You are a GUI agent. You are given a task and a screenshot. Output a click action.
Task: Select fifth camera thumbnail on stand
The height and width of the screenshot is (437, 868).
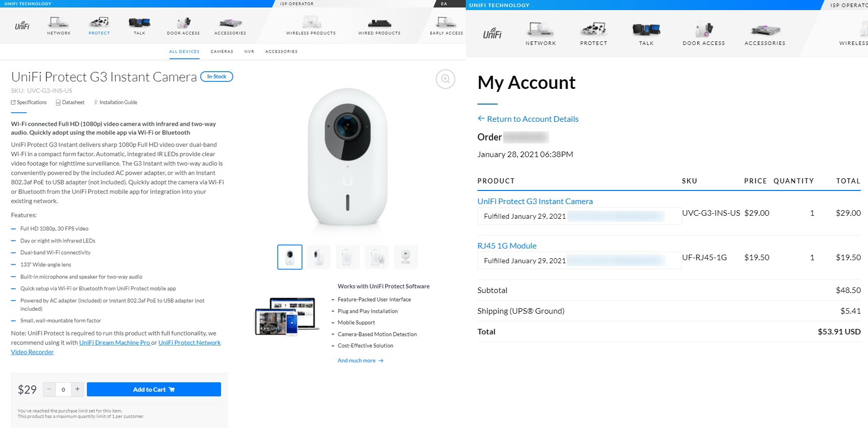[405, 257]
